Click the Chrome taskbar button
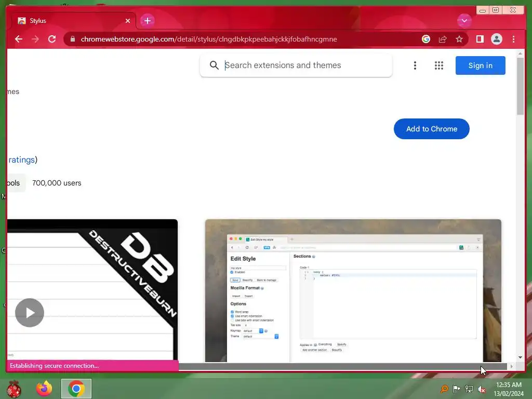Screen dimensions: 532x399 [76, 389]
